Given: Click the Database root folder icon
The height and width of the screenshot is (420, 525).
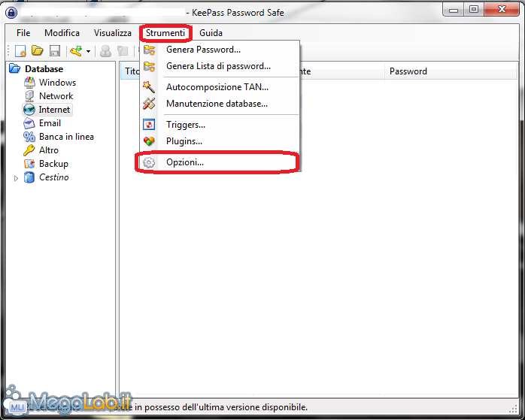Looking at the screenshot, I should pos(14,68).
